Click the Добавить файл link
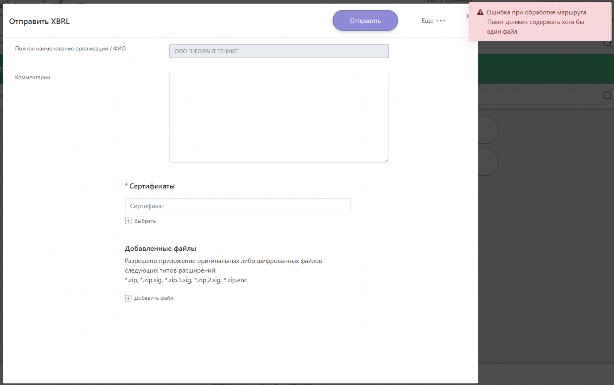 click(154, 298)
